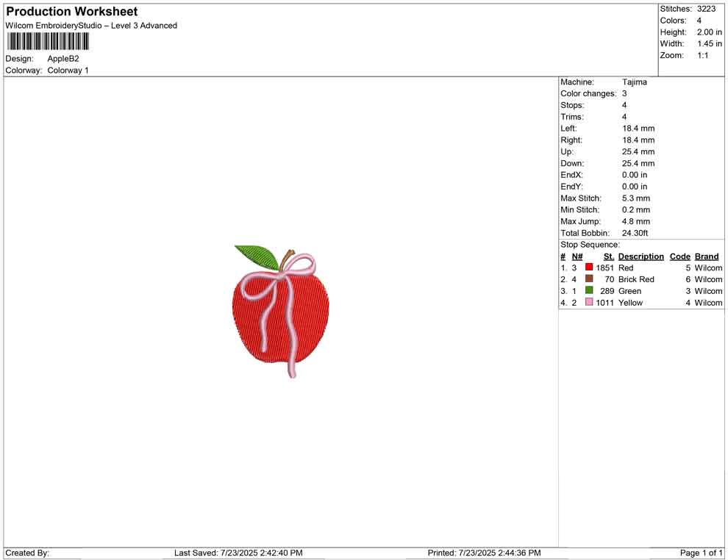
Task: Click the 'Production Worksheet' title
Action: [x=72, y=12]
